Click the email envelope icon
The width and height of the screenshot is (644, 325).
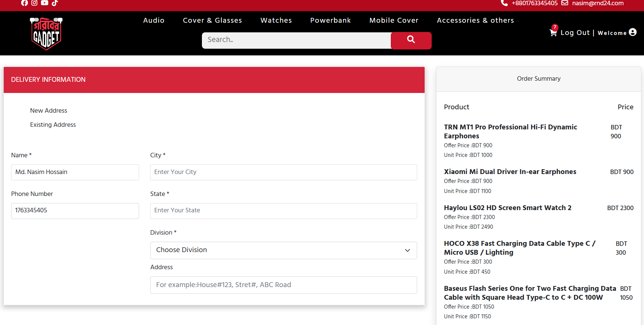(x=564, y=3)
